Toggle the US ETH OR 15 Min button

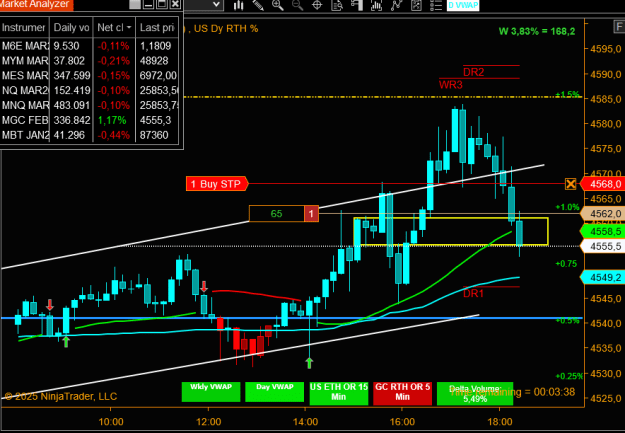point(339,394)
